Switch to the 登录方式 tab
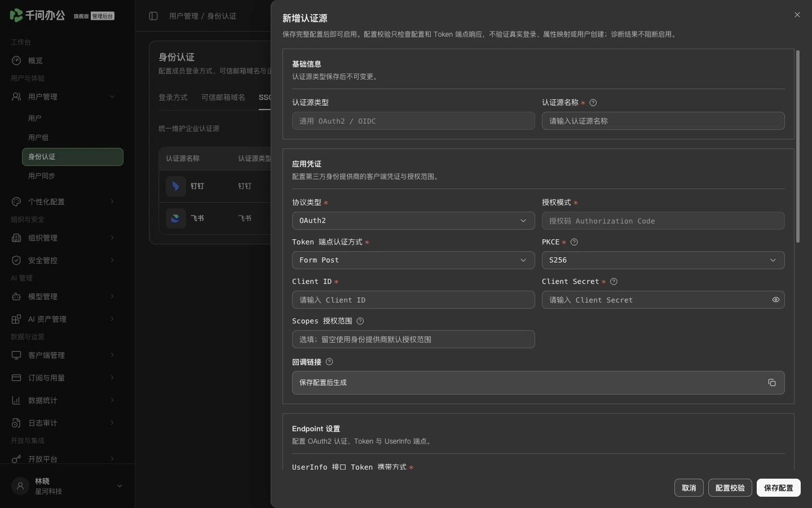The height and width of the screenshot is (508, 812). coord(173,98)
